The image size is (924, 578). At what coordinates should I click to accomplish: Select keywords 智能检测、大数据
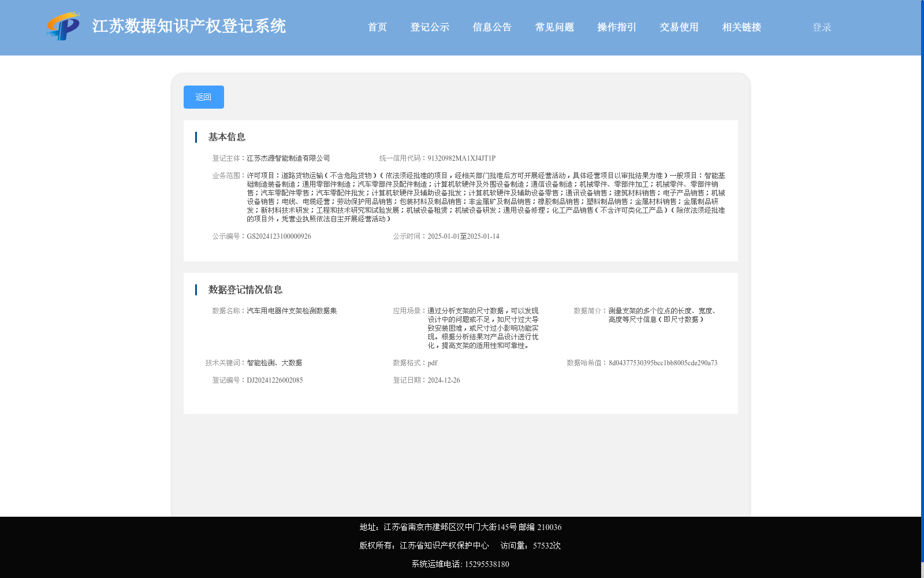(274, 363)
